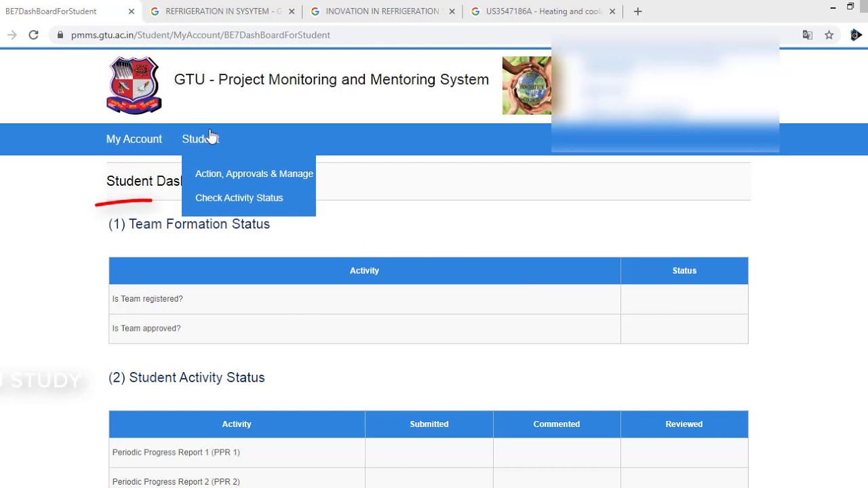
Task: Click the Periodic Progress Report 2 (PPR 2) row
Action: [x=429, y=479]
